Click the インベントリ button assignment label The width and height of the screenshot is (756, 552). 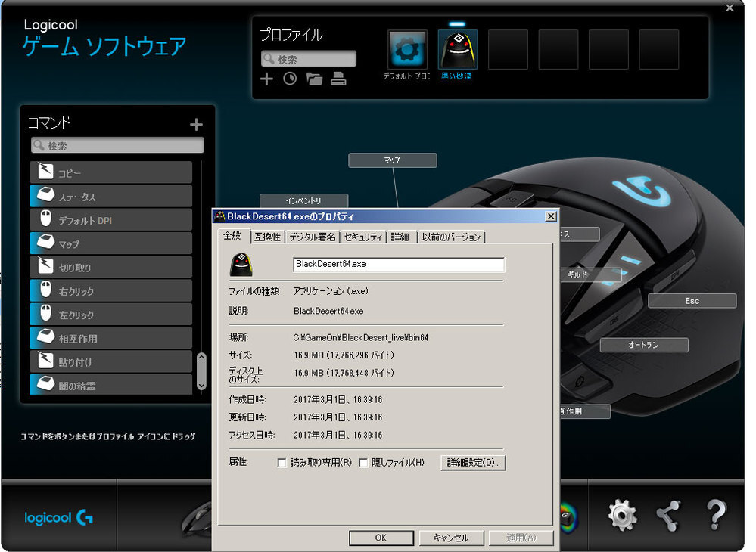[x=303, y=201]
